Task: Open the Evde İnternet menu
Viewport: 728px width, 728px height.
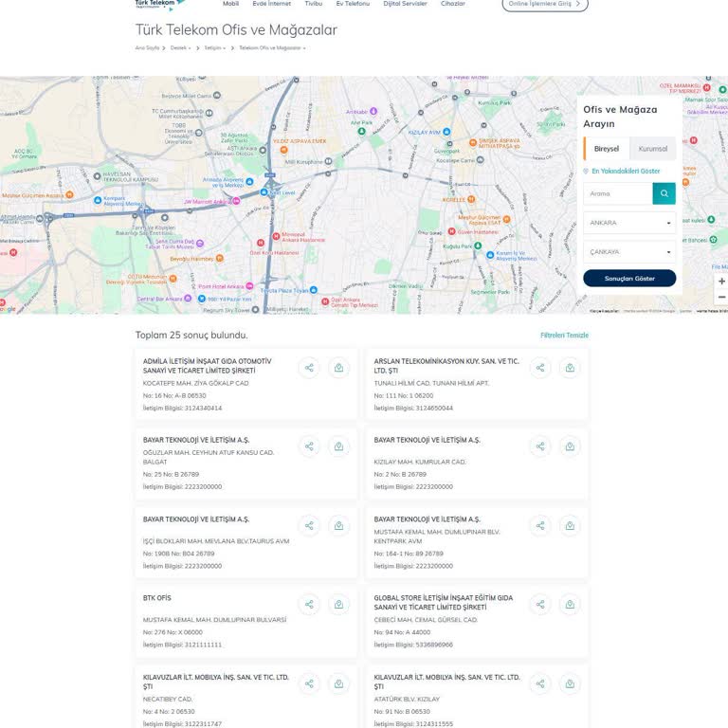Action: pos(272,4)
